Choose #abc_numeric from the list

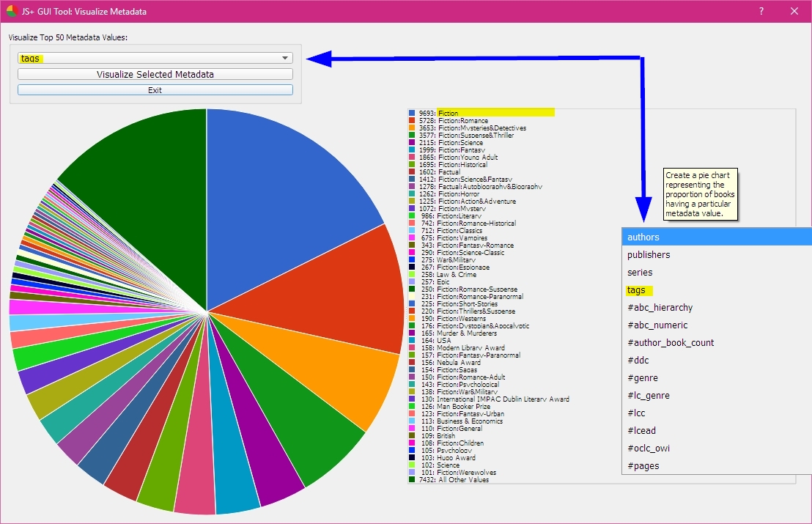(717, 325)
